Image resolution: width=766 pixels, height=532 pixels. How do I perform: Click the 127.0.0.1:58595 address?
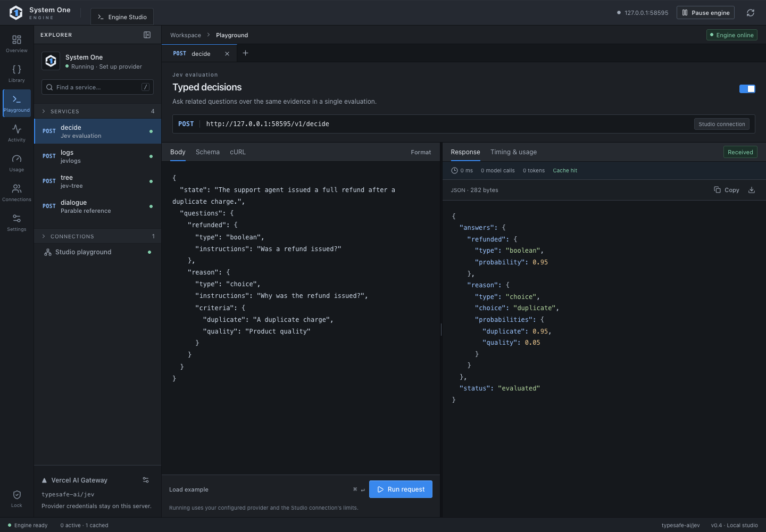coord(643,13)
